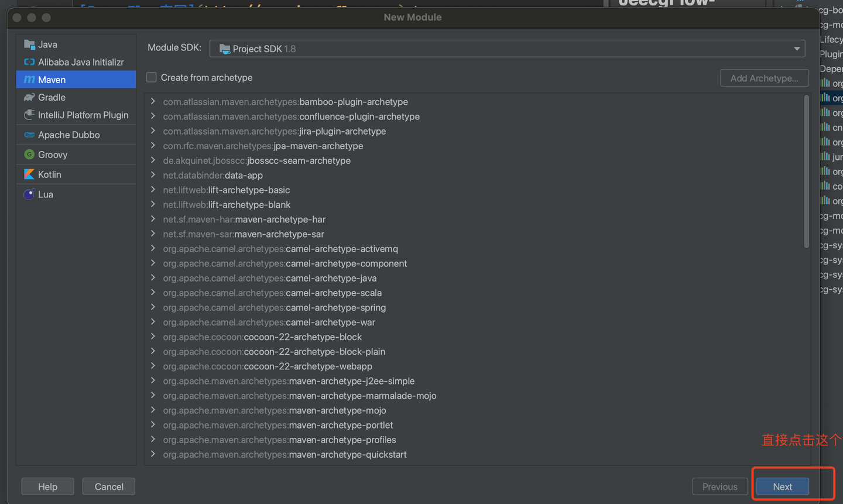Click the Next button

tap(782, 486)
